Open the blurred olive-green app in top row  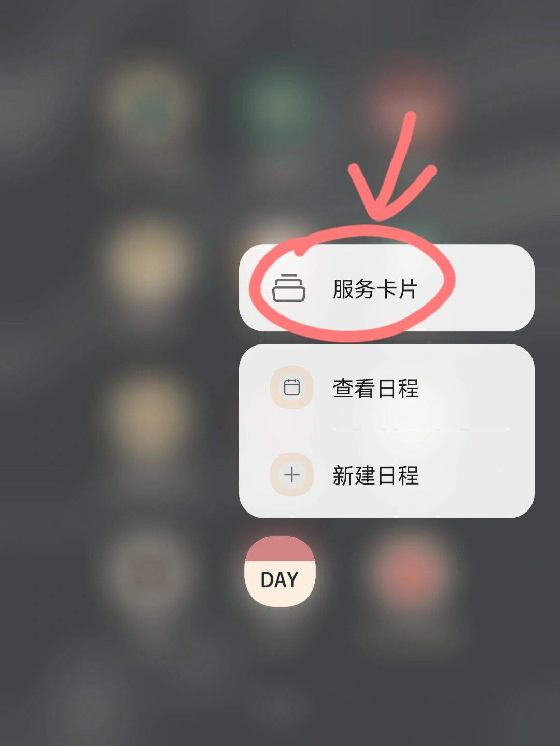tap(149, 106)
